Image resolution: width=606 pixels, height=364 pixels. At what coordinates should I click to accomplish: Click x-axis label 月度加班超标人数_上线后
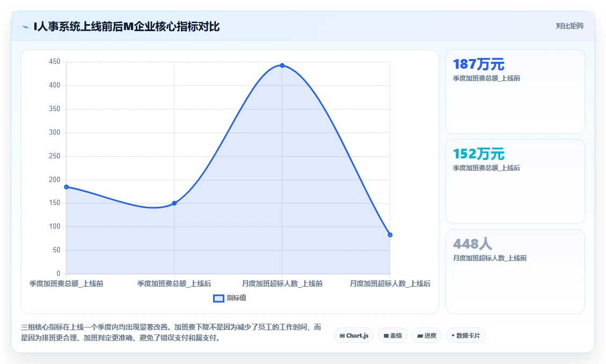pos(390,283)
